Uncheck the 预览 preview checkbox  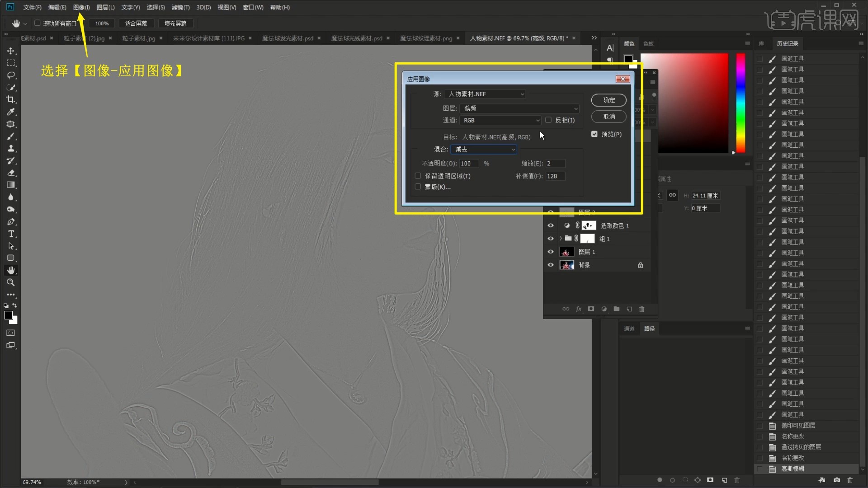tap(594, 134)
